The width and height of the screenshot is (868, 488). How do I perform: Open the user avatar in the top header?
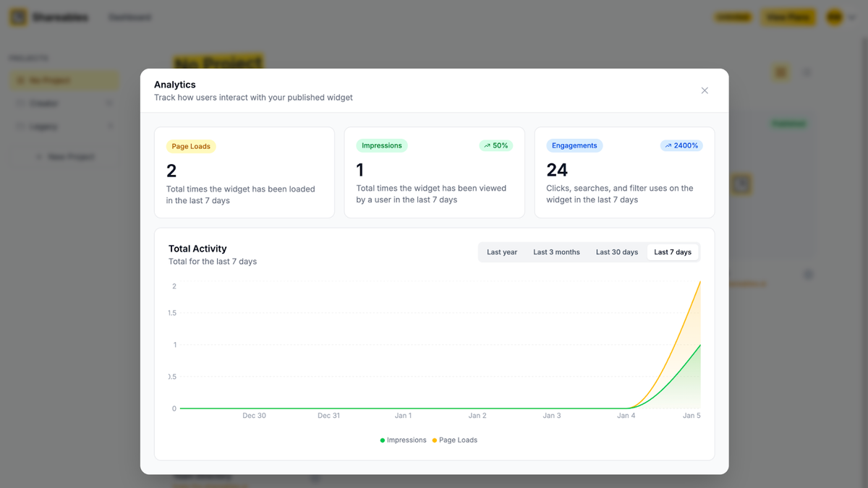coord(834,17)
